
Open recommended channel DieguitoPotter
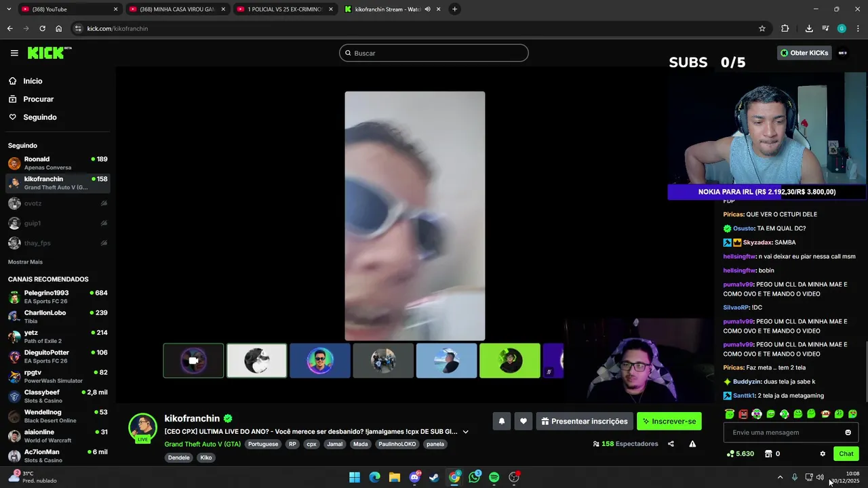[58, 357]
